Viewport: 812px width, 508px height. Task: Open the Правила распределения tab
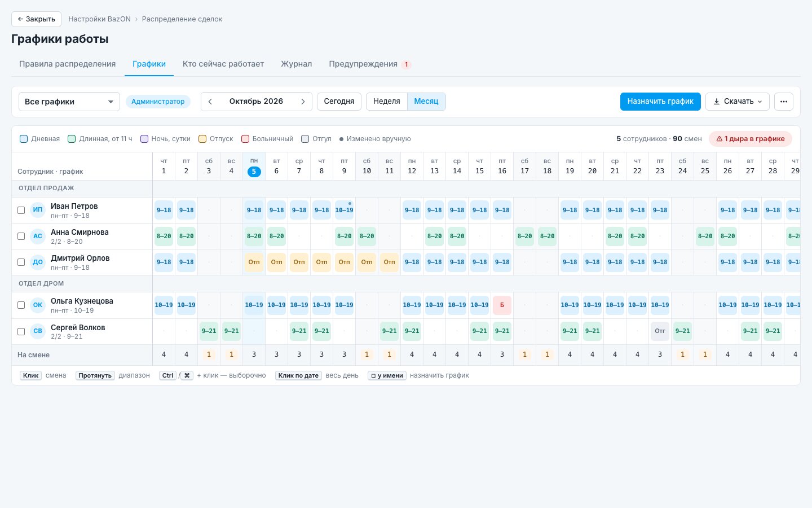[68, 64]
